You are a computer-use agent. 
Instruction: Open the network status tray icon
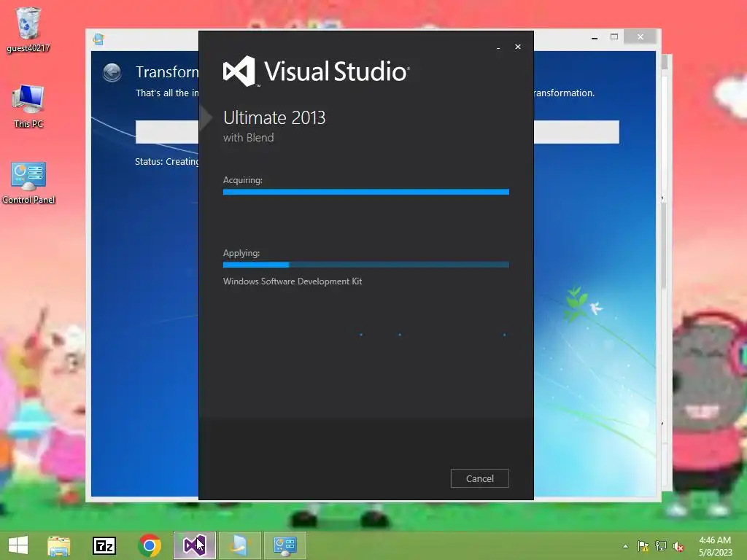661,546
